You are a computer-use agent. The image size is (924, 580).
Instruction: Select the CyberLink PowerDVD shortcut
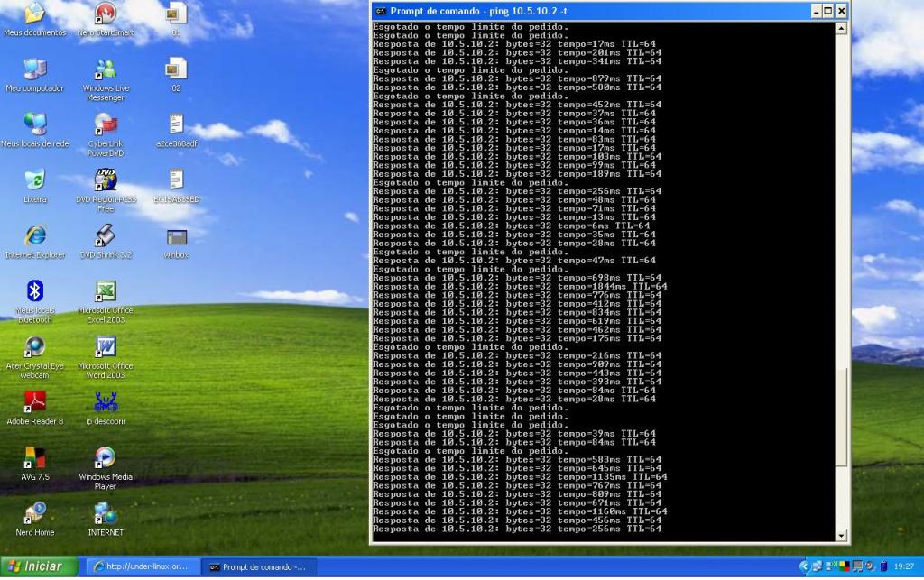(x=106, y=134)
